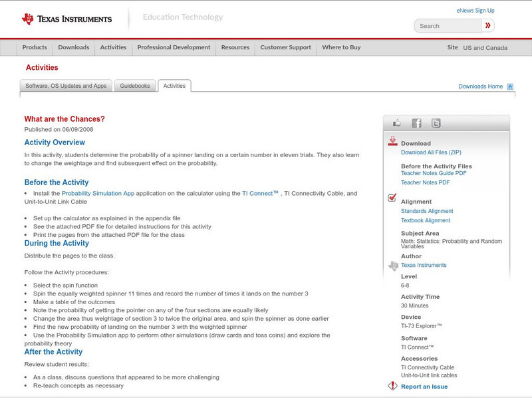This screenshot has width=532, height=398.
Task: Open Teacher Notes Guide PDF
Action: click(x=434, y=173)
